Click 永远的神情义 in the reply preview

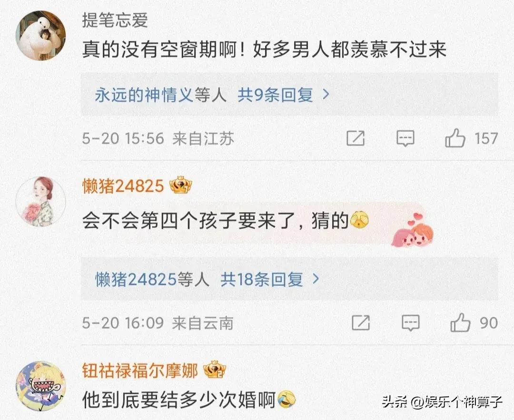[144, 95]
